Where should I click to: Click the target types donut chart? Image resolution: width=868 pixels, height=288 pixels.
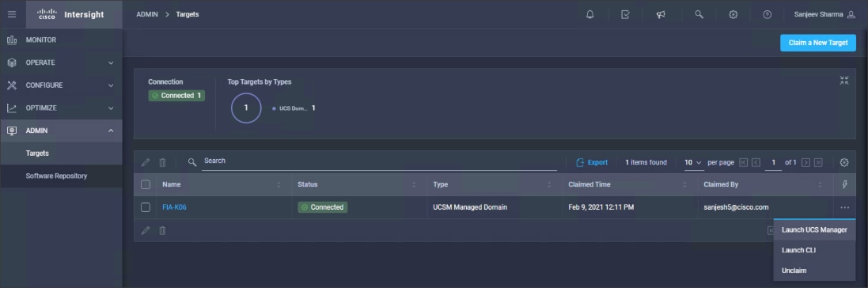246,108
